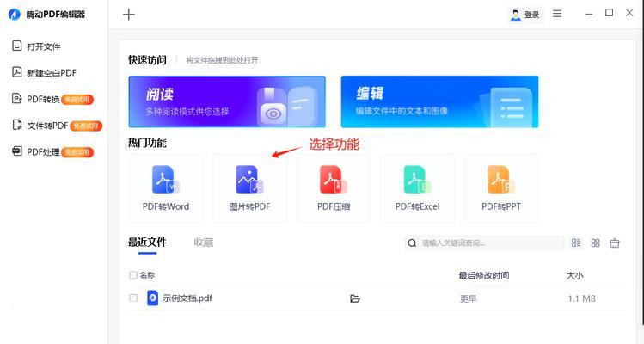The image size is (644, 344).
Task: Minimize the application window
Action: tap(589, 14)
